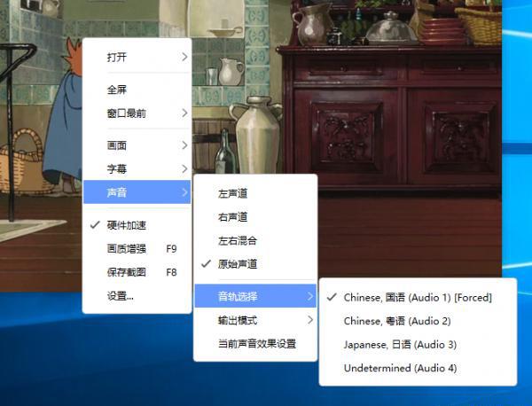
Task: Open the 字幕 subtitle submenu
Action: 137,169
